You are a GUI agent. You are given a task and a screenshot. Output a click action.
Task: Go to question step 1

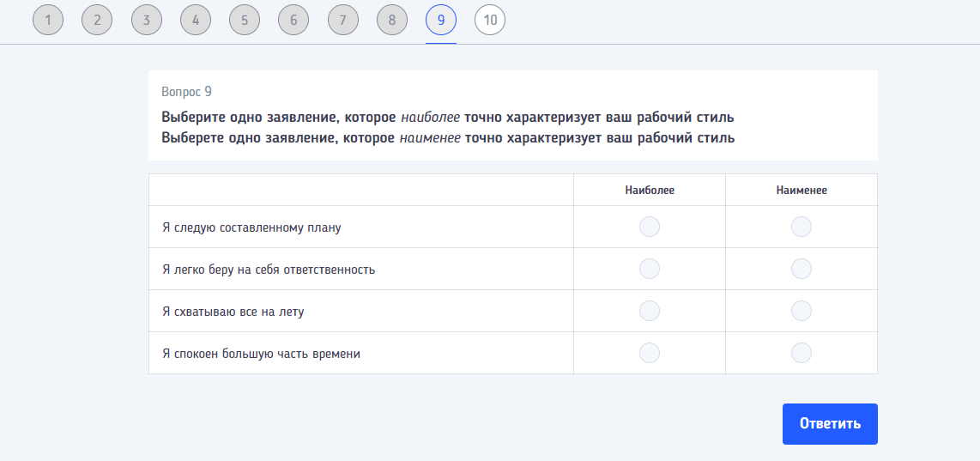48,20
